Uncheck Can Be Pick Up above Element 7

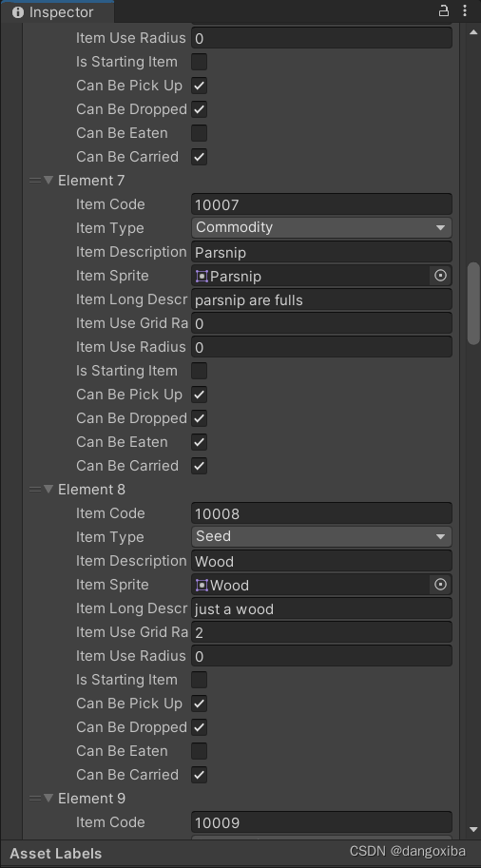pyautogui.click(x=200, y=86)
